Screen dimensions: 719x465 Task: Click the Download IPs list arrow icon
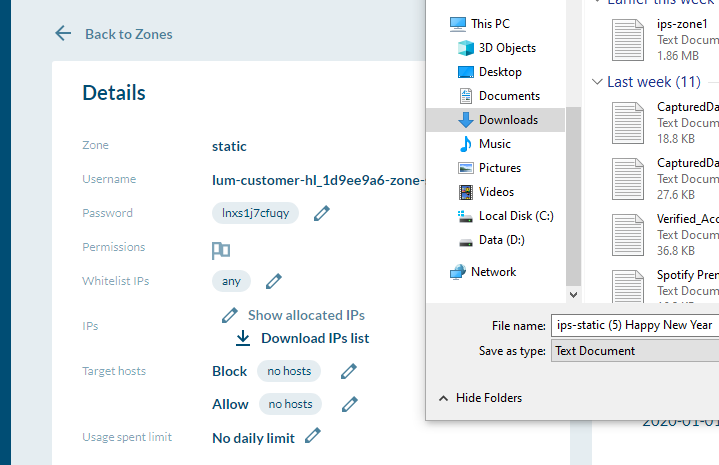click(243, 338)
